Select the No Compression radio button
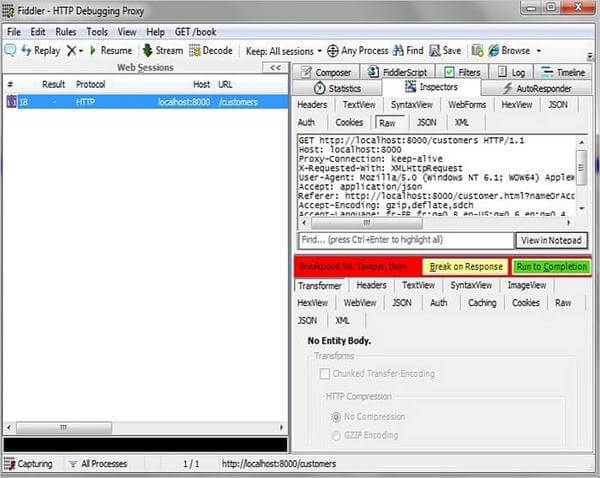This screenshot has width=600, height=478. (335, 414)
